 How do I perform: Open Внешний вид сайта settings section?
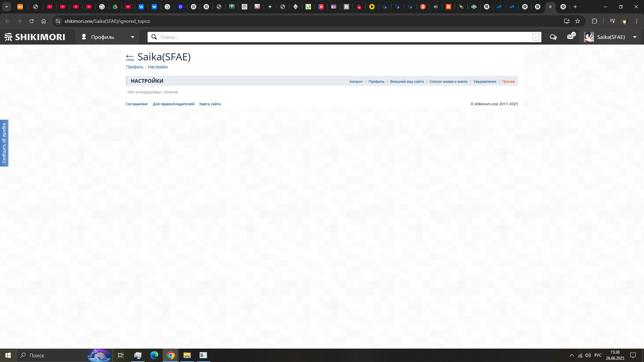[x=407, y=81]
